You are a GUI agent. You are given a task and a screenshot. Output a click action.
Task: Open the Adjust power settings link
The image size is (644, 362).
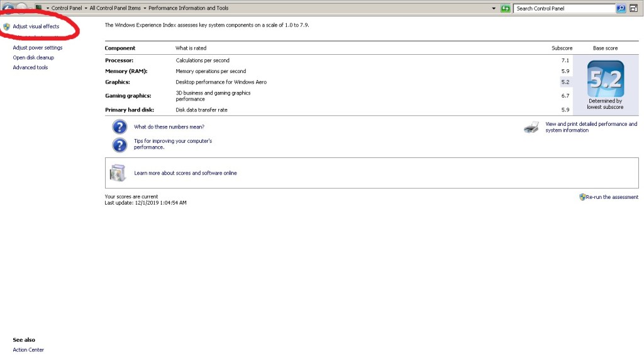point(38,48)
